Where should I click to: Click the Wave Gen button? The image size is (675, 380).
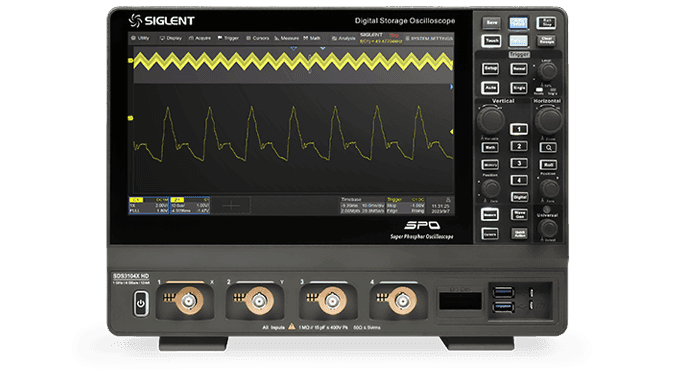point(519,214)
